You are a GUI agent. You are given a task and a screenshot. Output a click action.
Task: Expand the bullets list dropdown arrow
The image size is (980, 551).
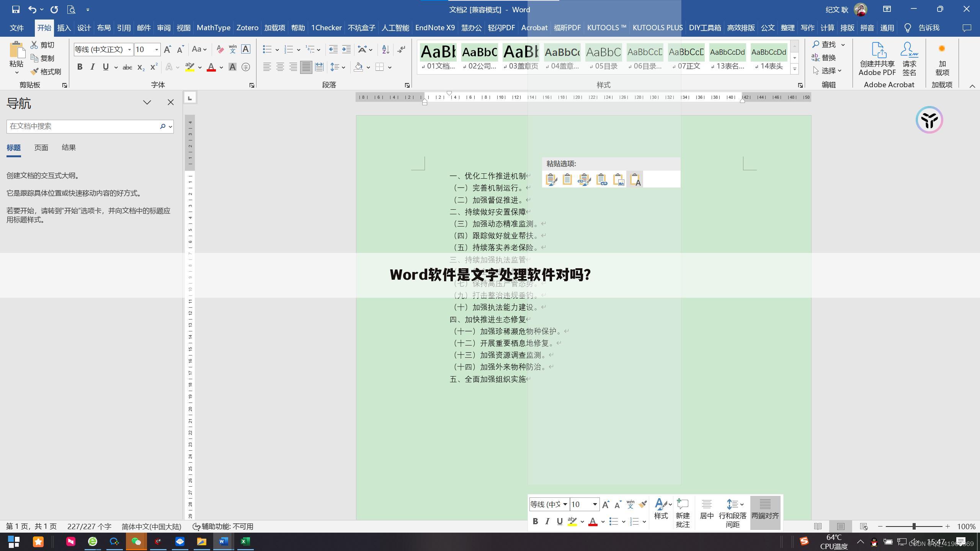point(277,50)
